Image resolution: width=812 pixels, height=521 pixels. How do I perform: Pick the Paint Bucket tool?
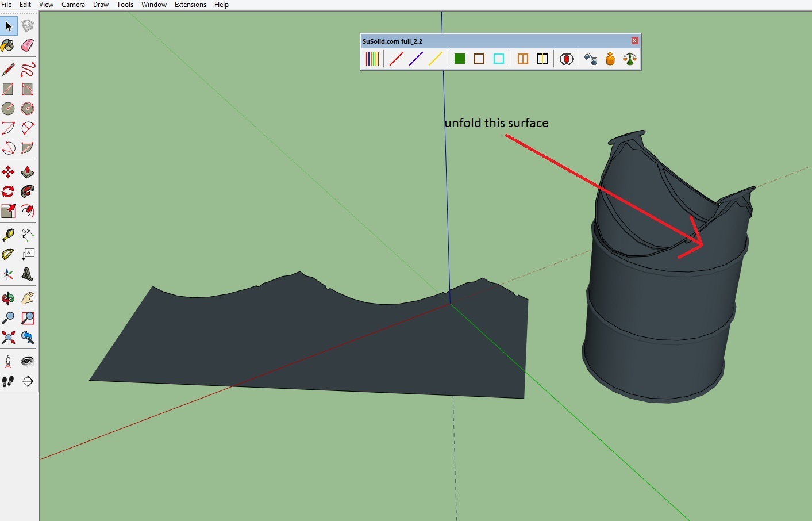click(x=9, y=45)
